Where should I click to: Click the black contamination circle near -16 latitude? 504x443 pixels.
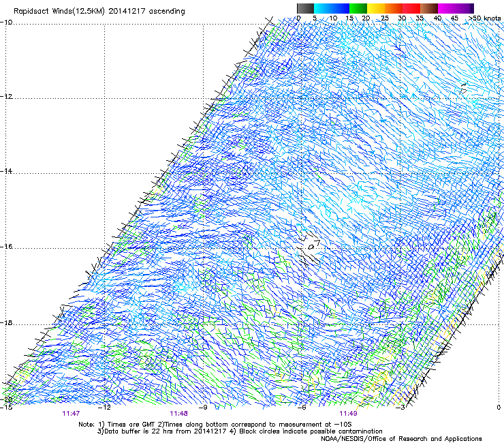(x=311, y=247)
